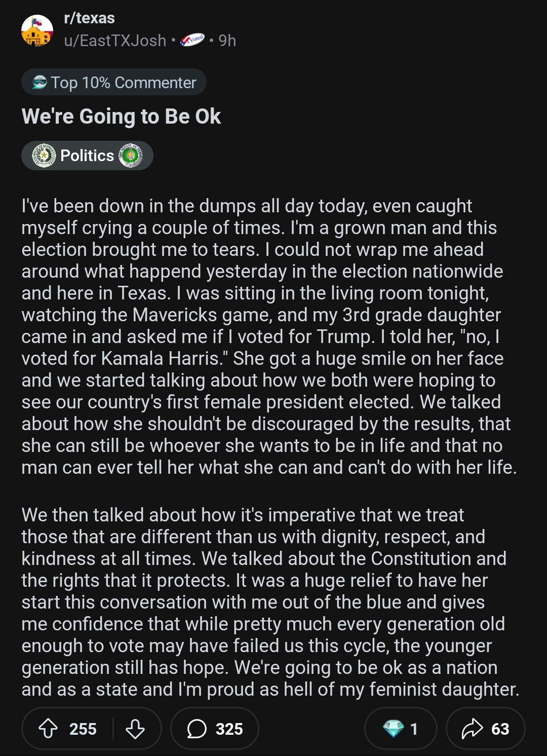This screenshot has width=547, height=756.
Task: Select the Top 10% Commenter badge text
Action: click(x=124, y=83)
